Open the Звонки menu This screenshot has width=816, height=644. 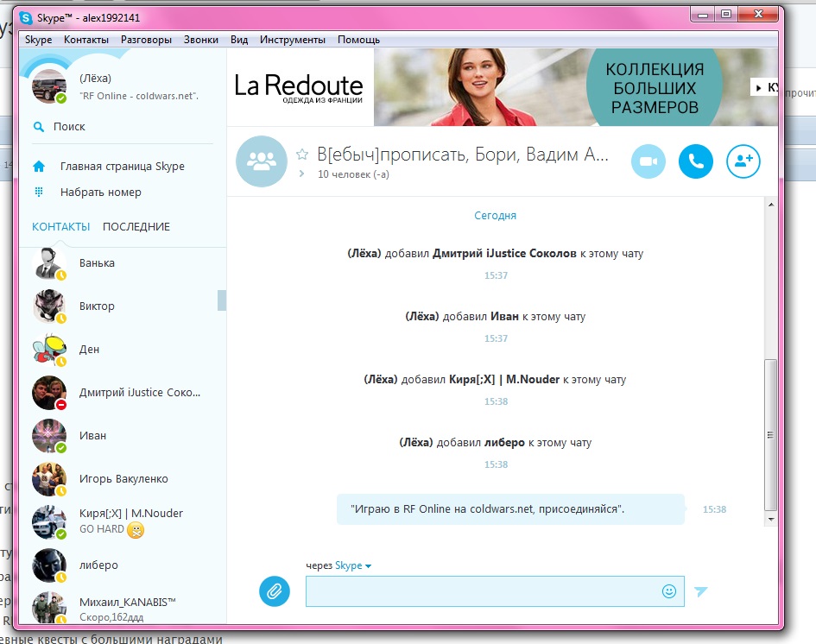click(x=201, y=40)
